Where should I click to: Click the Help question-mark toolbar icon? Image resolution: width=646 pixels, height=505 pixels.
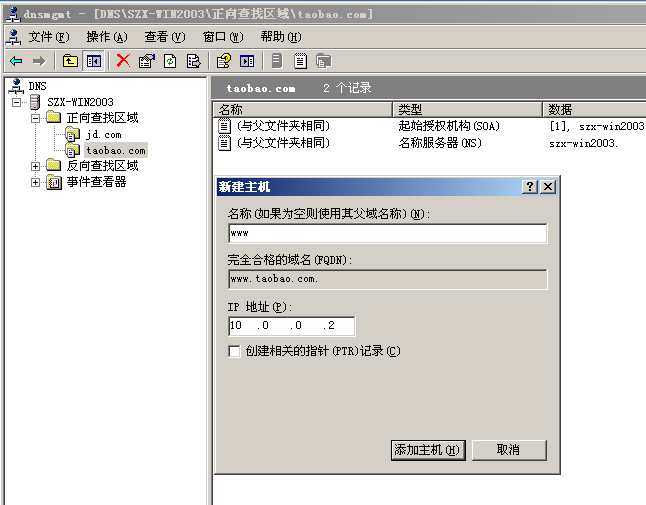[x=224, y=61]
